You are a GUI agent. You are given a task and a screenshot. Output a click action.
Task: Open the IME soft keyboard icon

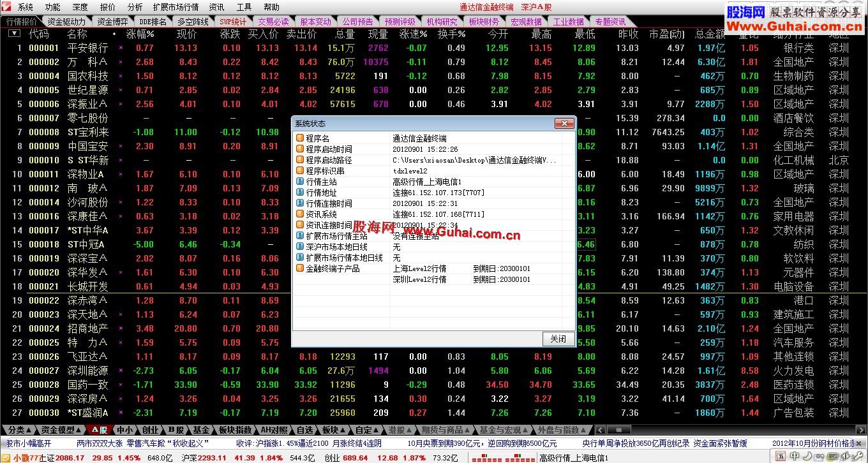tap(832, 456)
